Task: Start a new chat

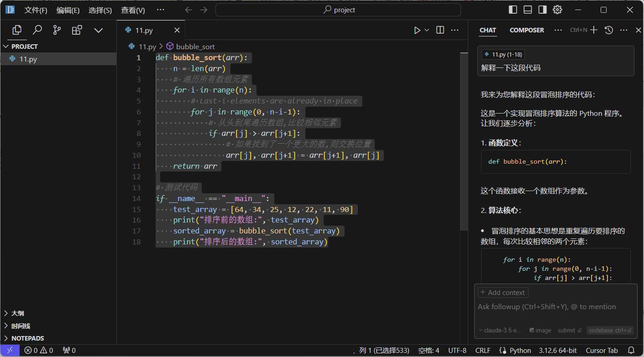Action: [593, 30]
